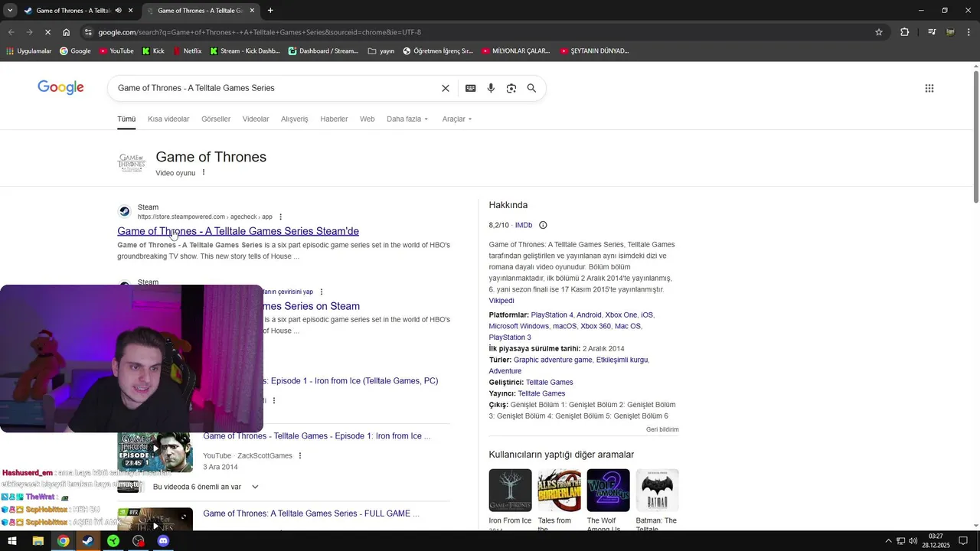Image resolution: width=980 pixels, height=551 pixels.
Task: Open the IMDb rating link
Action: click(524, 225)
